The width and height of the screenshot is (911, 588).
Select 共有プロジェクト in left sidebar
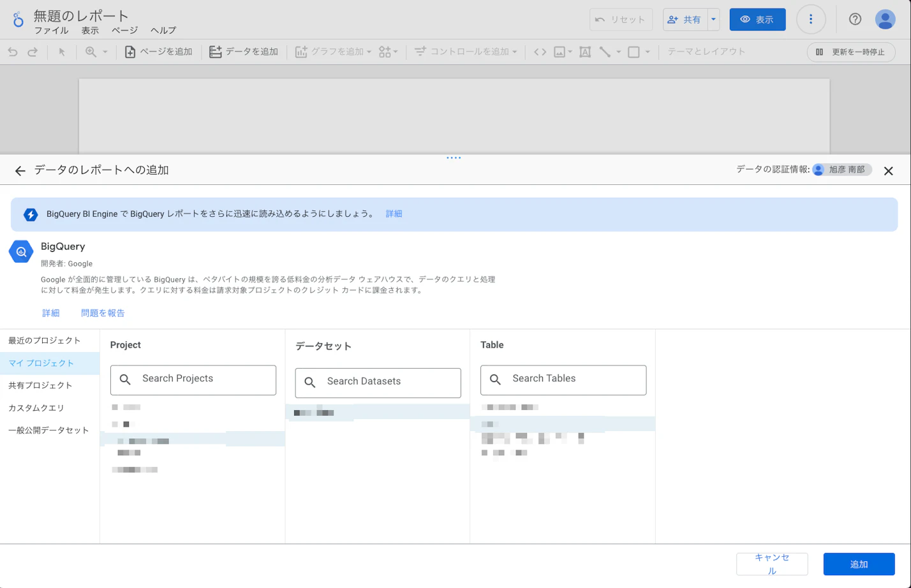(x=40, y=385)
